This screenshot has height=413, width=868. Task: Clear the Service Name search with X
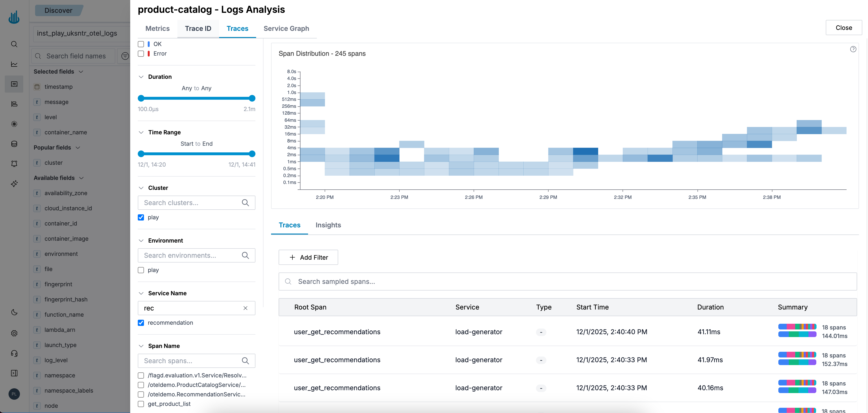[x=245, y=308]
